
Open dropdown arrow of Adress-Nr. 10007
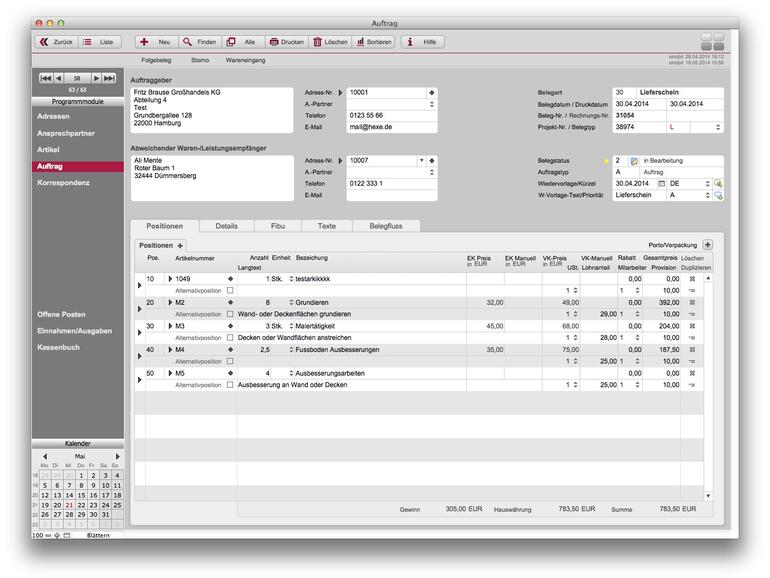click(421, 161)
